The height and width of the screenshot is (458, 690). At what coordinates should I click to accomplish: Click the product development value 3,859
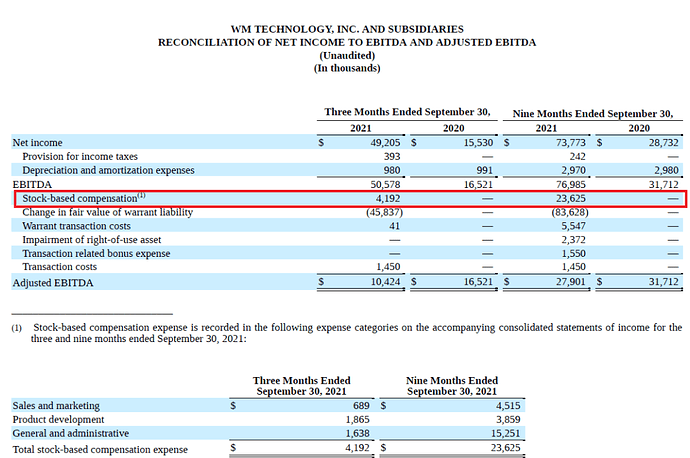click(x=508, y=419)
